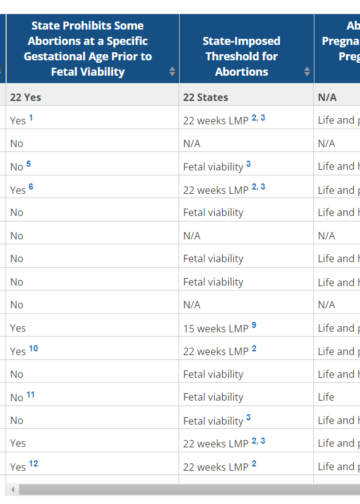Open footnote 10 beside Yes entry
Viewport: 360px width, 504px height.
(33, 348)
